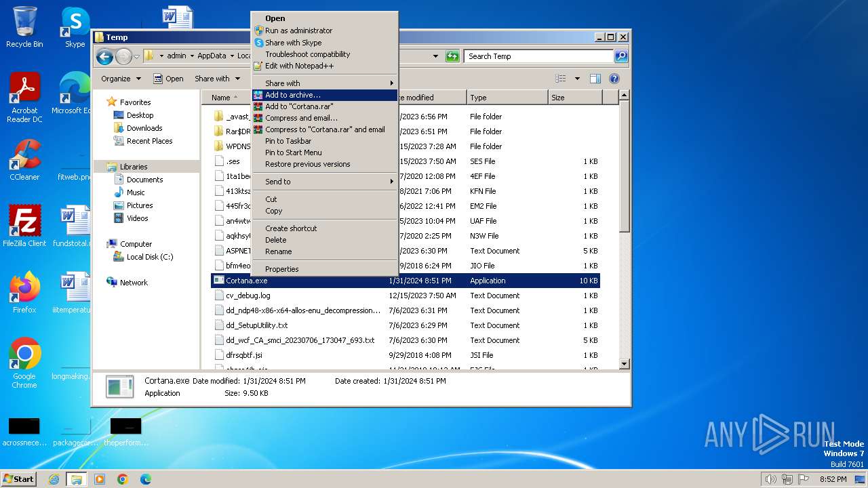
Task: Select Add to archive...
Action: tap(325, 95)
